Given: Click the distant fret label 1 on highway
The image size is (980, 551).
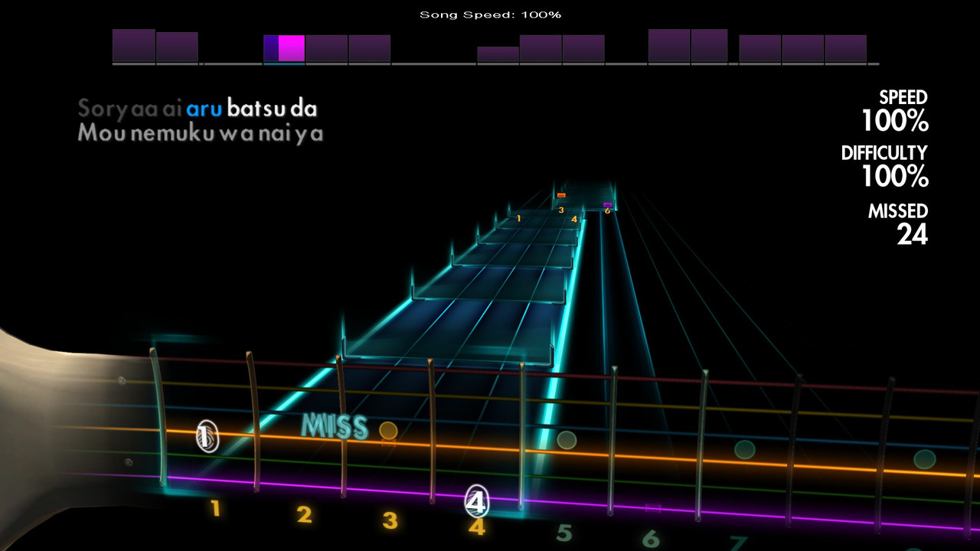Looking at the screenshot, I should coord(518,218).
